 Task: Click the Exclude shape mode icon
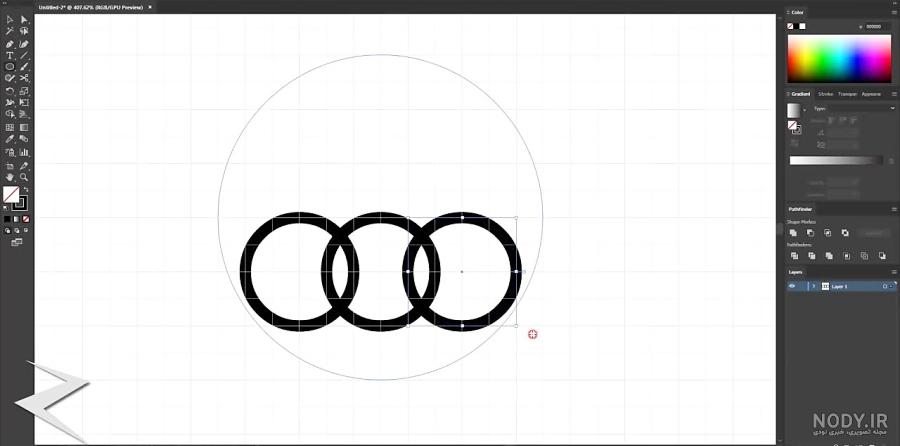click(845, 232)
